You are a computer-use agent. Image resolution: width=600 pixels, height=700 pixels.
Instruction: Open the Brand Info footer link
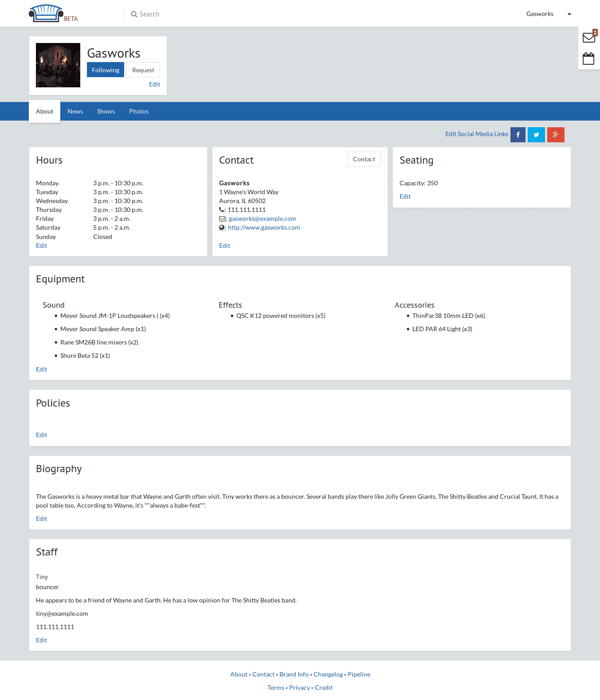(x=294, y=674)
